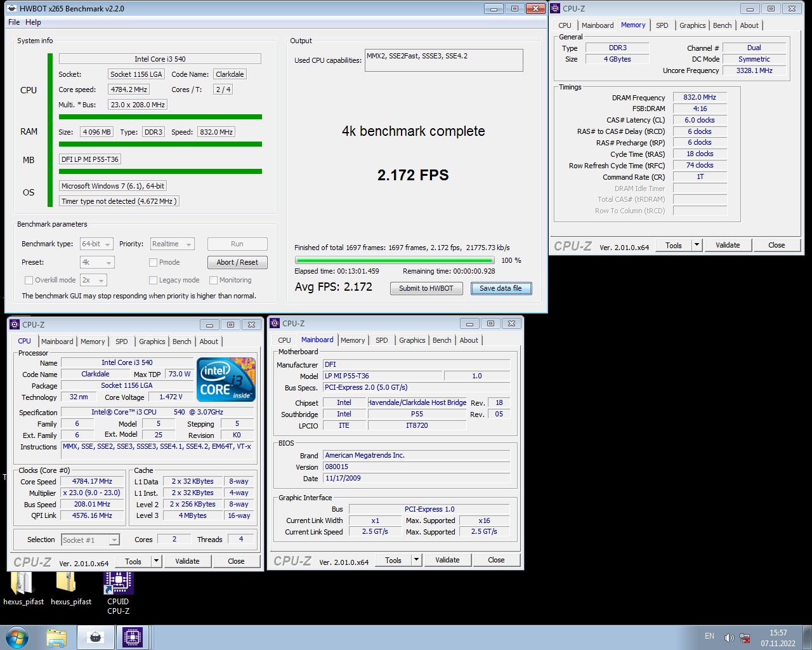Image resolution: width=812 pixels, height=650 pixels.
Task: Click the HWBOT x265 taskbar icon
Action: pyautogui.click(x=95, y=637)
